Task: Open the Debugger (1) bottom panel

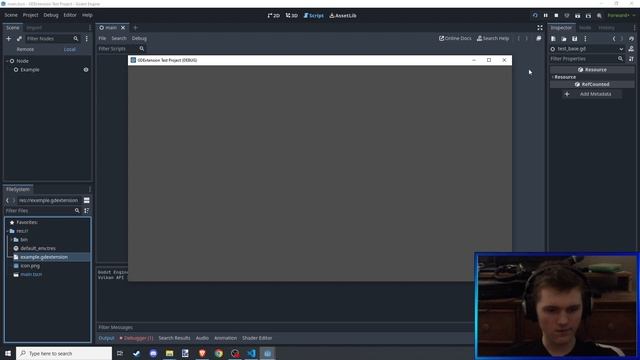Action: [136, 338]
